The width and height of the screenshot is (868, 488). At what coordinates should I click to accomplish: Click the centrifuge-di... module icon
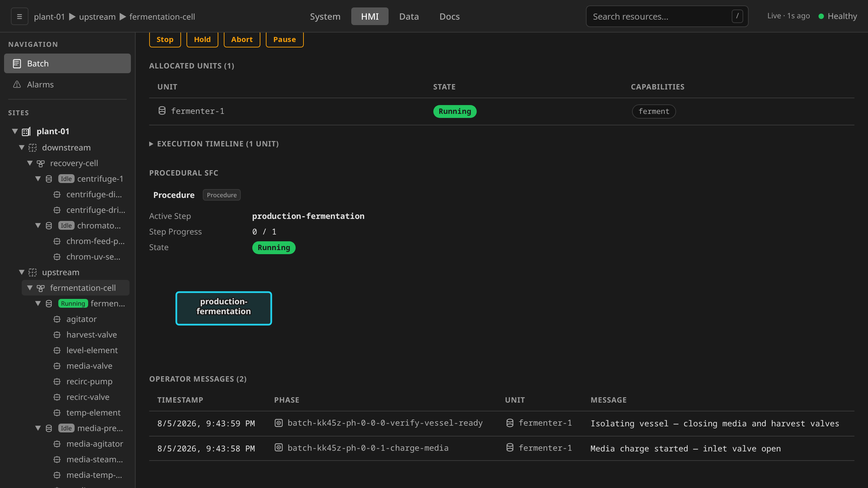[57, 195]
